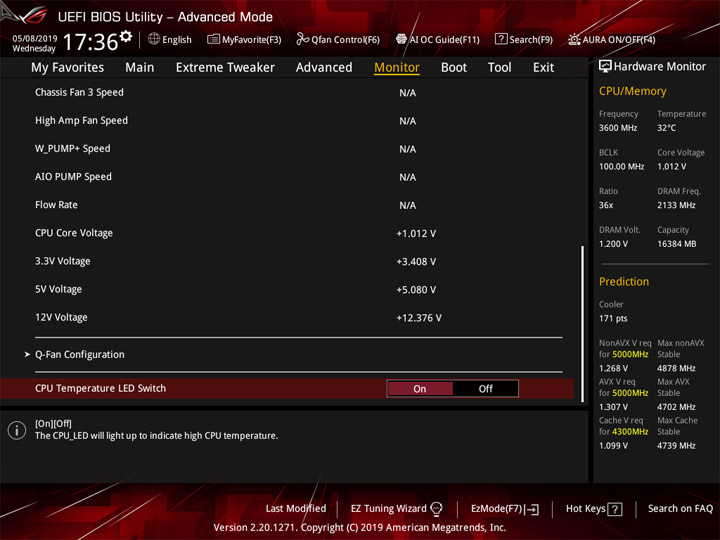
Task: Click the globe language icon
Action: click(x=154, y=39)
